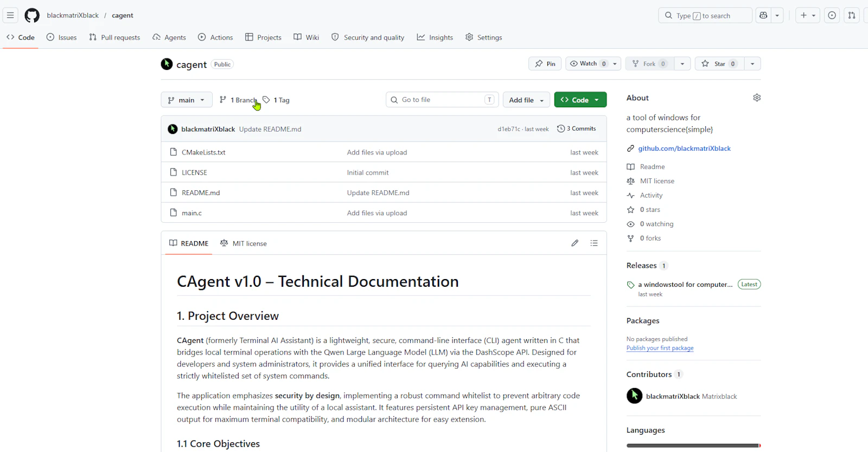Select the Code tab
Screen dimensions: 868x452
click(21, 37)
